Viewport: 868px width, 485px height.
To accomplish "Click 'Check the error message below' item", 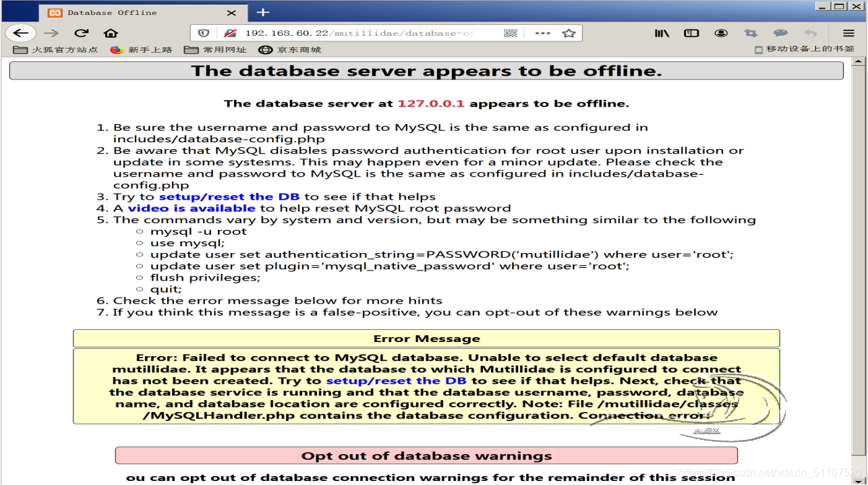I will point(278,301).
